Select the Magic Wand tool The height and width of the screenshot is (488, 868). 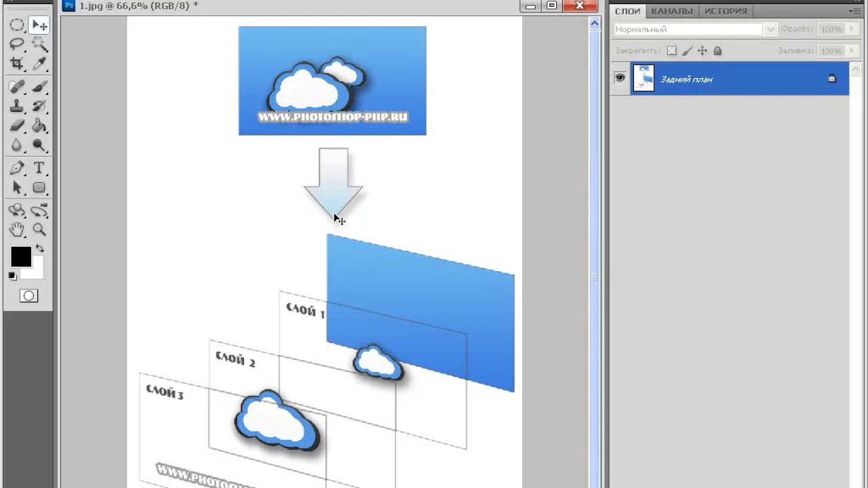click(39, 44)
